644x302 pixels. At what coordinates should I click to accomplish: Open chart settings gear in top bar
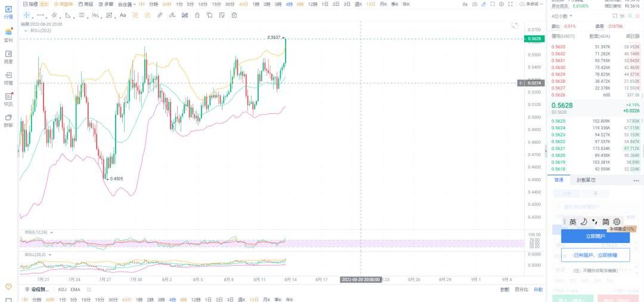click(501, 4)
